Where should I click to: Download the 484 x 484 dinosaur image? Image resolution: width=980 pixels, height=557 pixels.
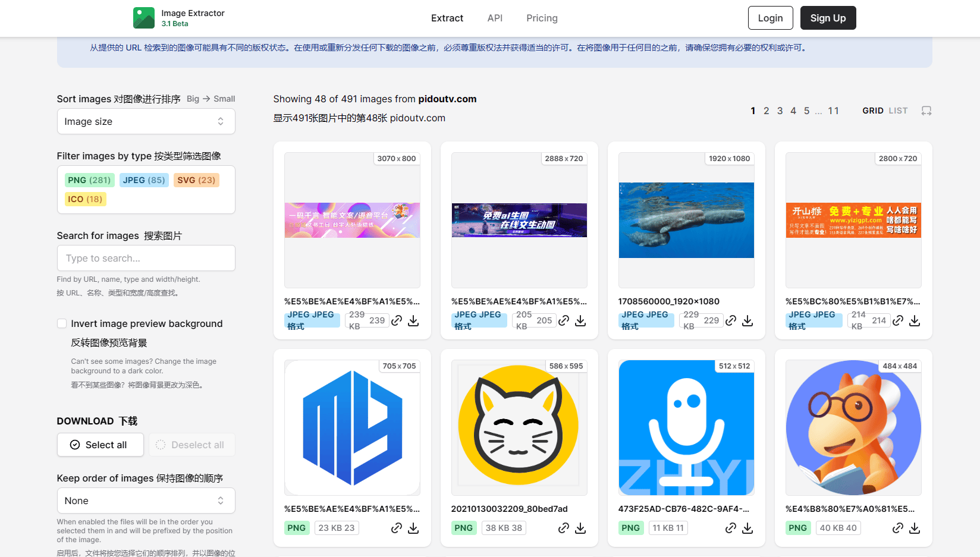tap(915, 528)
